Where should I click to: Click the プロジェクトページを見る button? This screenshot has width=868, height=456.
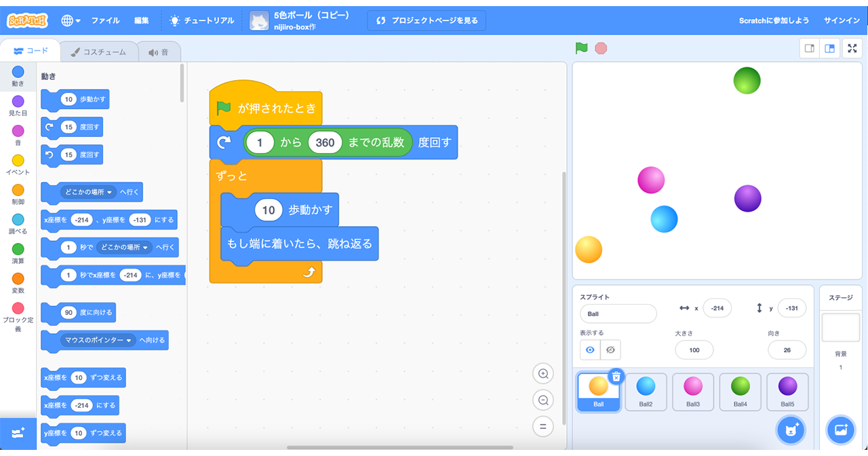[x=427, y=20]
